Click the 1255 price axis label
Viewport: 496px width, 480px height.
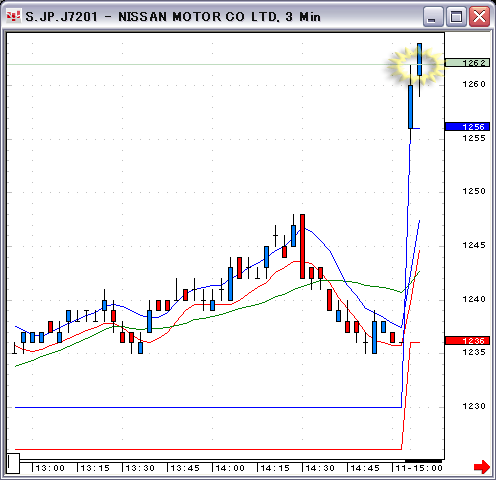point(474,138)
